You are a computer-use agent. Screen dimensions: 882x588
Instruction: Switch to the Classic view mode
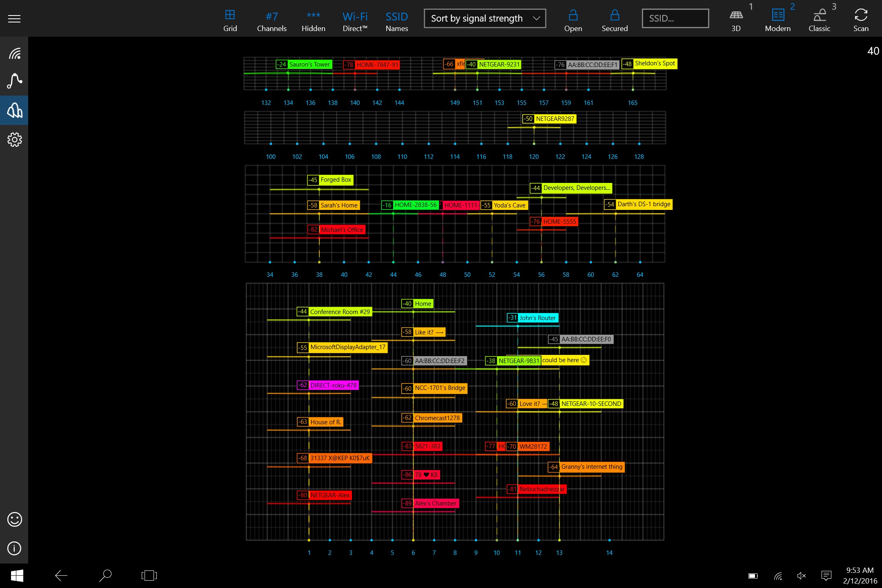click(x=819, y=20)
